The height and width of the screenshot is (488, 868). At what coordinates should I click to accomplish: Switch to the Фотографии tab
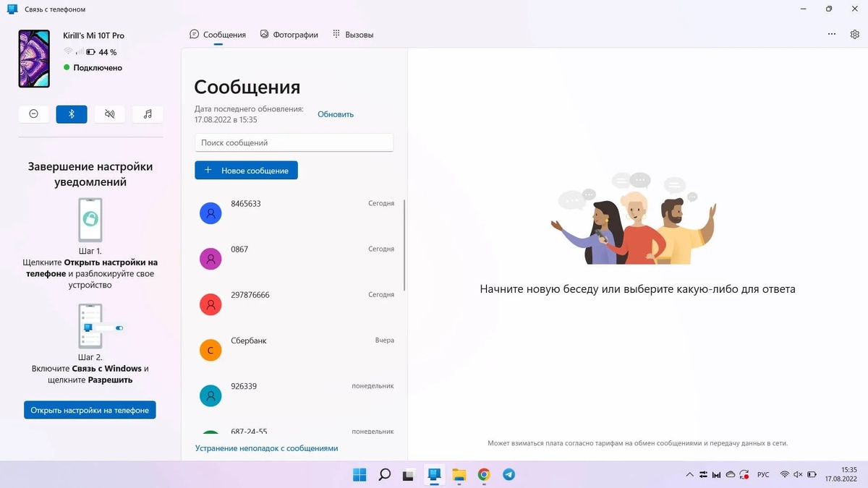(x=289, y=35)
